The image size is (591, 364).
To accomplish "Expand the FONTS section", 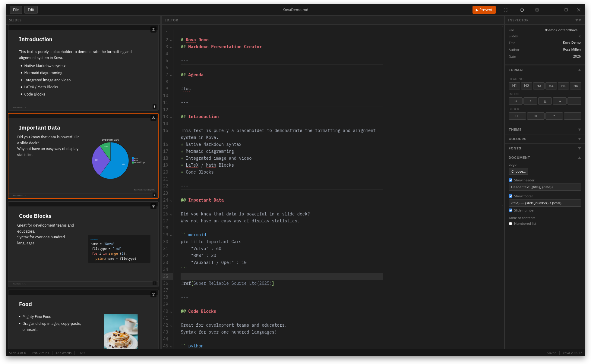I will (x=545, y=148).
